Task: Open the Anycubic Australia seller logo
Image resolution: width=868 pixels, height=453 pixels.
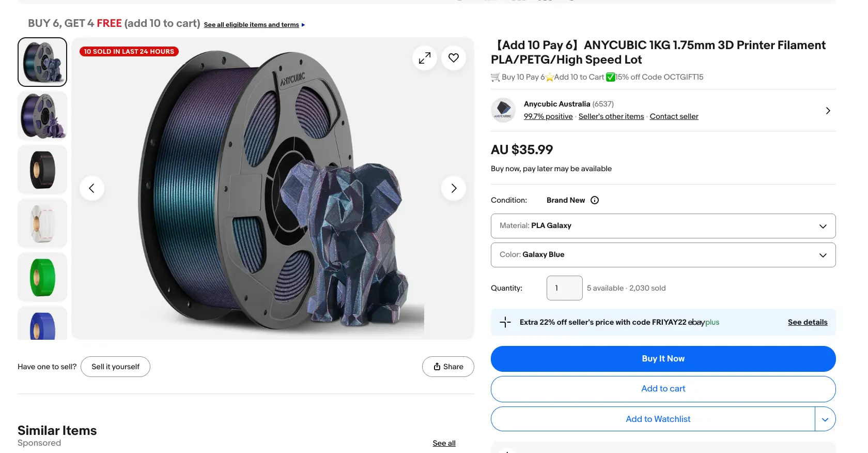Action: point(503,110)
